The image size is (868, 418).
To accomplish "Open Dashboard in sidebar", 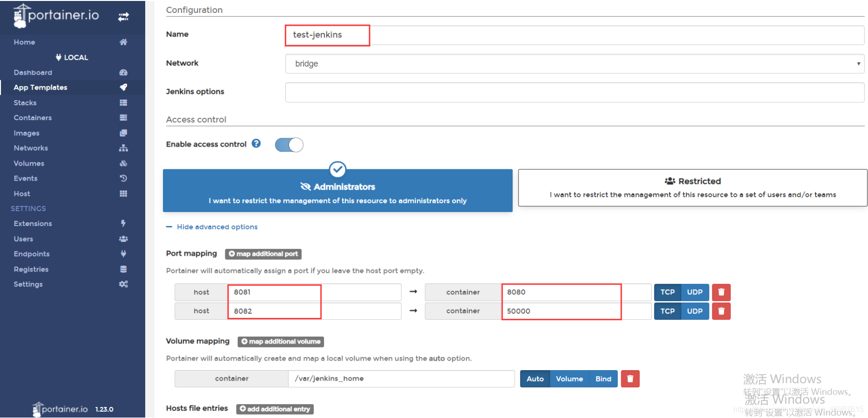I will (x=33, y=72).
